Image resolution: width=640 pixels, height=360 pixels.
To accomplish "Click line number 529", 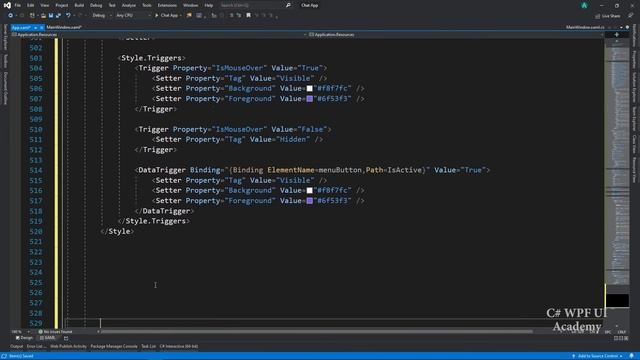I will pyautogui.click(x=36, y=323).
